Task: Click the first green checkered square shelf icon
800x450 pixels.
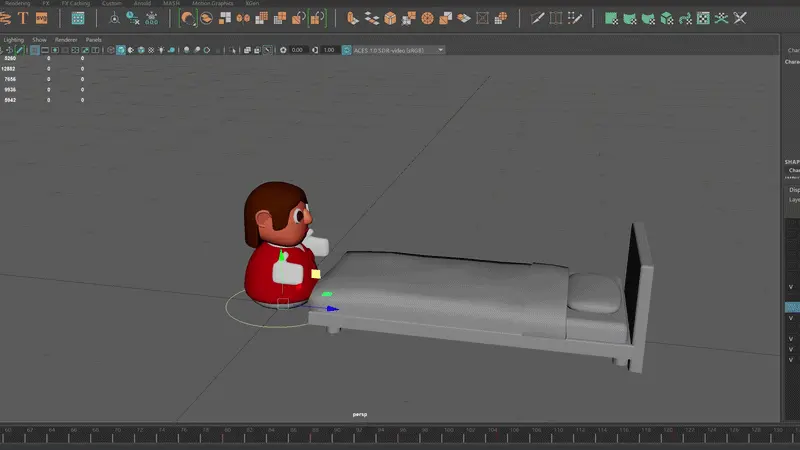Action: (611, 18)
